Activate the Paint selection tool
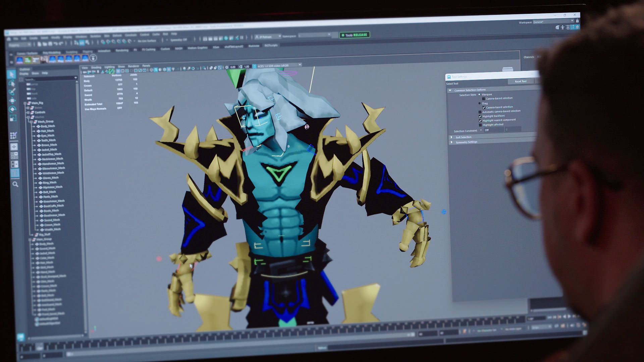Screen dimensions: 644x362 [12, 92]
